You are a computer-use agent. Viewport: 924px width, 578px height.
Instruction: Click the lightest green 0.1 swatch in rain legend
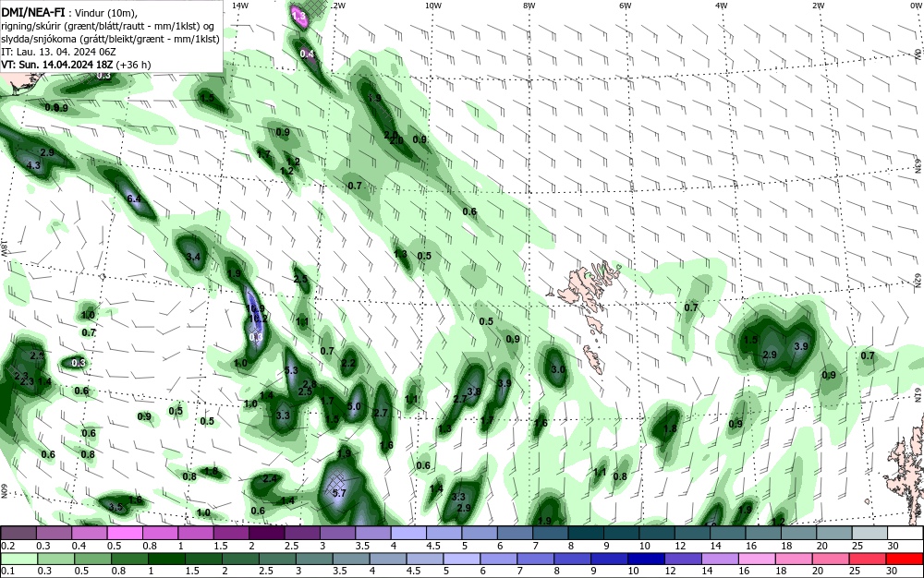tap(19, 559)
